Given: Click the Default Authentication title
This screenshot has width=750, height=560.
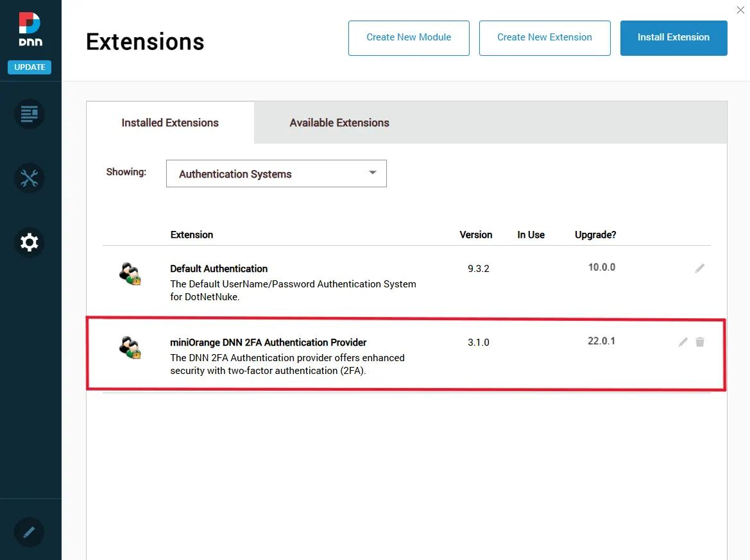Looking at the screenshot, I should 219,269.
